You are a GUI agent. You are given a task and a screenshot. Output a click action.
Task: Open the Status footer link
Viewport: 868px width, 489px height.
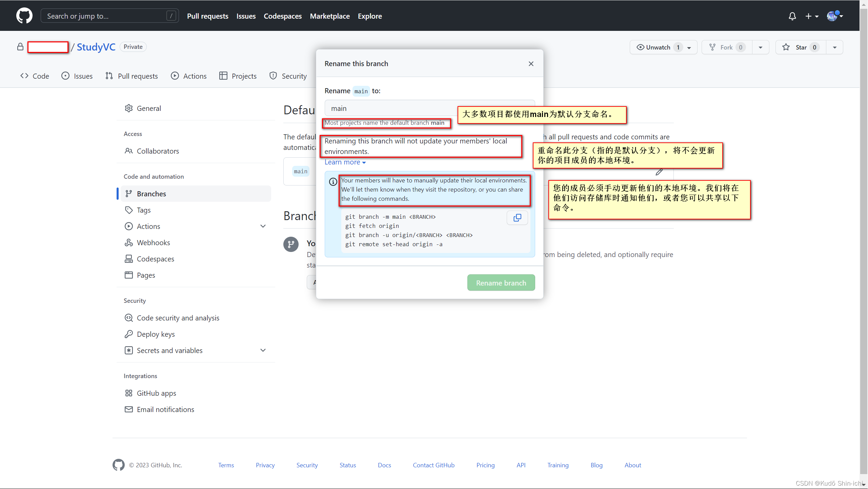click(348, 465)
